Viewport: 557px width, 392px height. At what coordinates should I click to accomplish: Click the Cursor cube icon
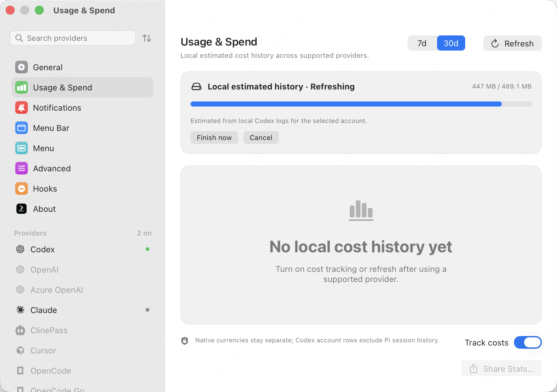point(20,351)
